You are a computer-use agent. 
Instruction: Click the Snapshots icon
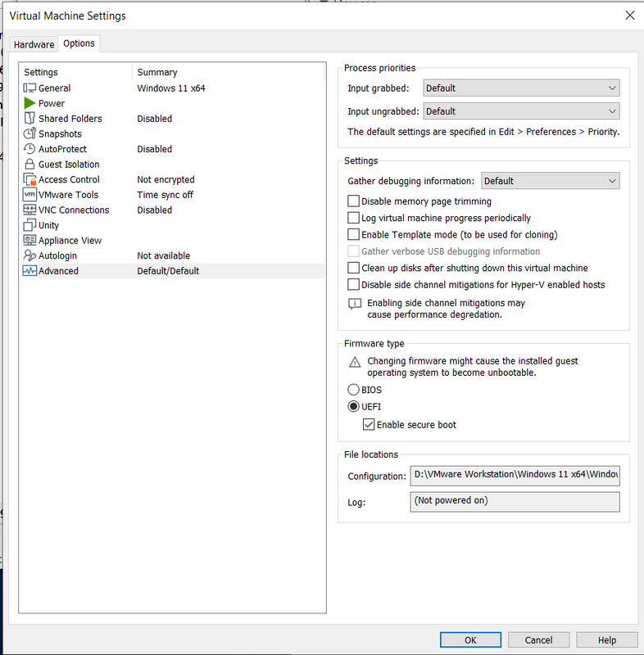coord(29,133)
